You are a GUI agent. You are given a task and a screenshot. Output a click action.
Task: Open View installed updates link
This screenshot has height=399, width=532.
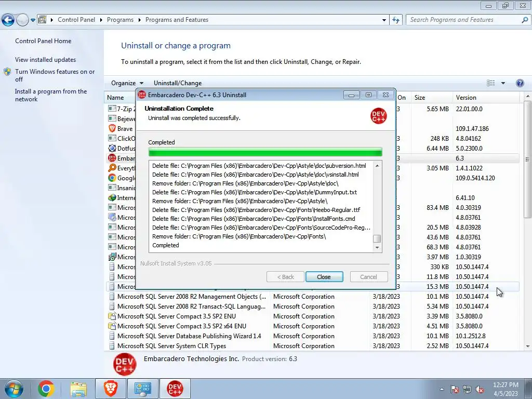(46, 59)
